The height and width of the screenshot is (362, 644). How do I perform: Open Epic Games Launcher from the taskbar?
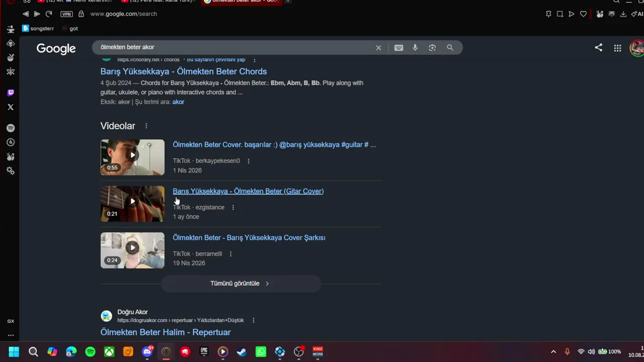pyautogui.click(x=204, y=352)
